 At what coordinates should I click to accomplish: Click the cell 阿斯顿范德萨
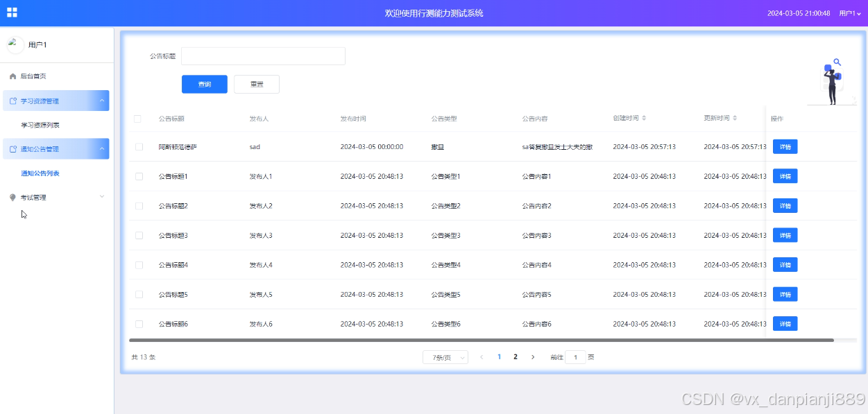pyautogui.click(x=178, y=147)
